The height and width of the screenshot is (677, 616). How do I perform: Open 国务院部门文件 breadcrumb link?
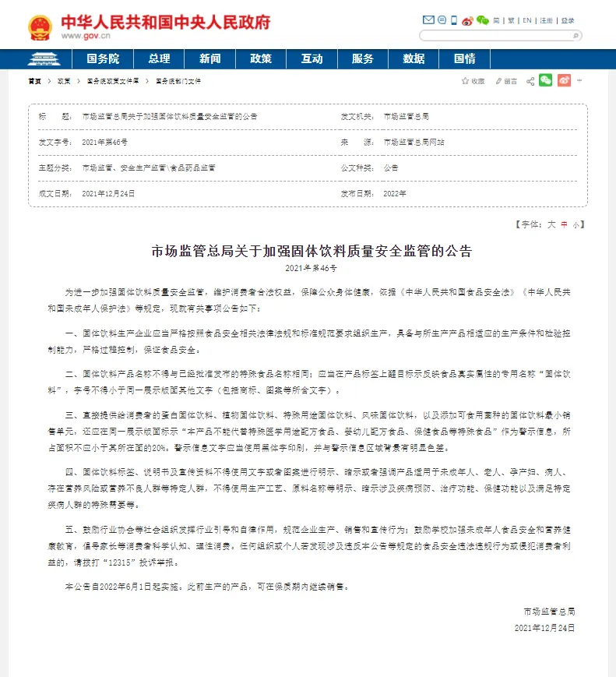coord(178,81)
